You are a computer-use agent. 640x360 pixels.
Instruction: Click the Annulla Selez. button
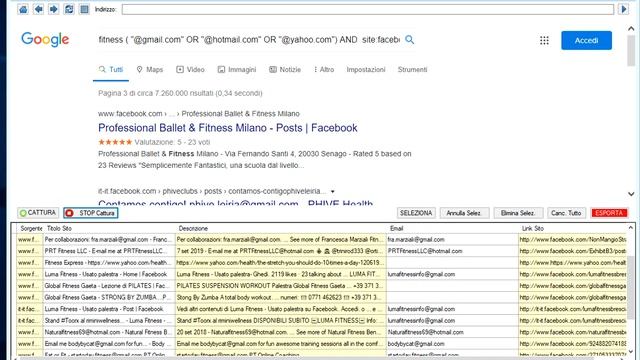click(x=464, y=213)
